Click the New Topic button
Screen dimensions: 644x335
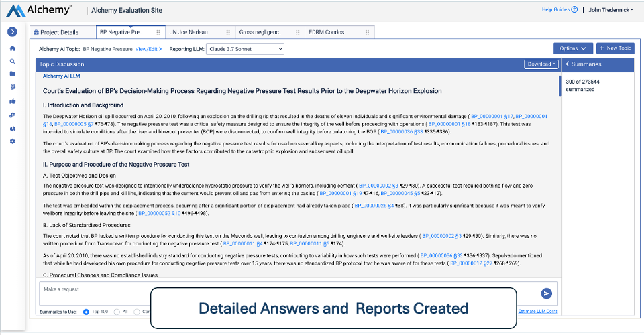coord(615,48)
